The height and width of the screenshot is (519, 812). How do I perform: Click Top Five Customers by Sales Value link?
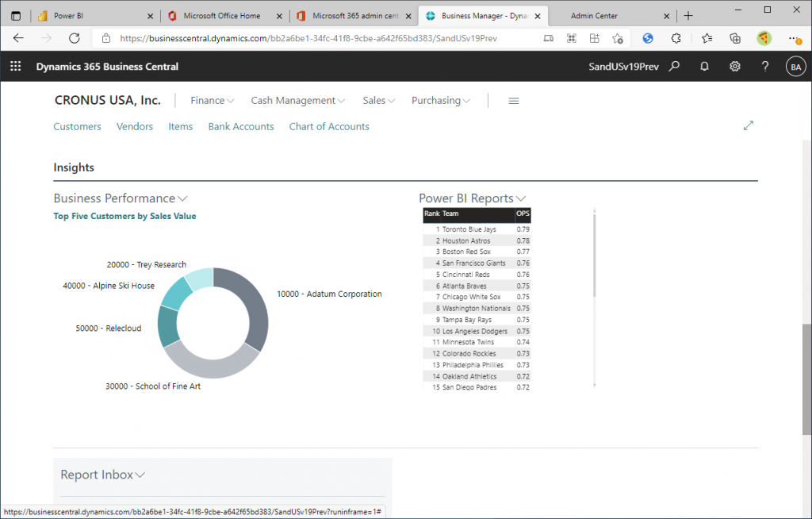click(x=124, y=216)
